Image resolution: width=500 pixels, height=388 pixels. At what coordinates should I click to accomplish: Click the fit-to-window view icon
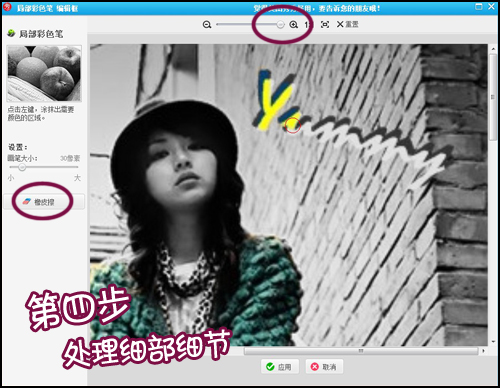(x=325, y=25)
